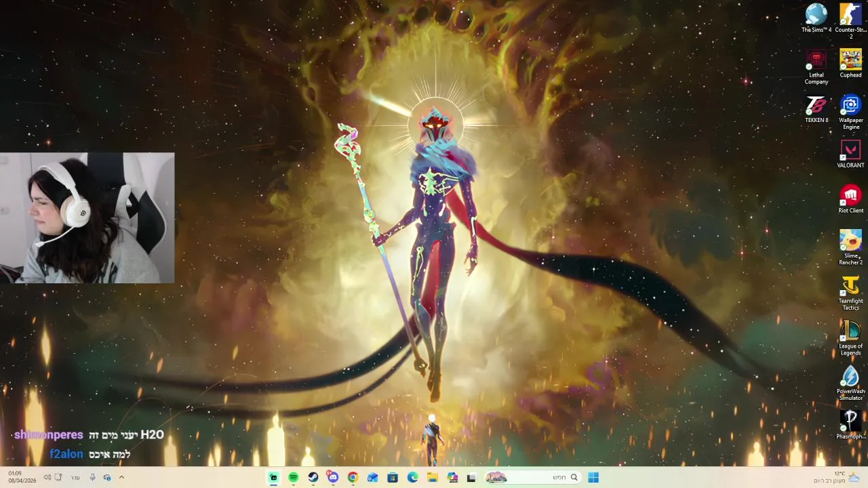
Task: Open Google Chrome from the taskbar
Action: 353,477
